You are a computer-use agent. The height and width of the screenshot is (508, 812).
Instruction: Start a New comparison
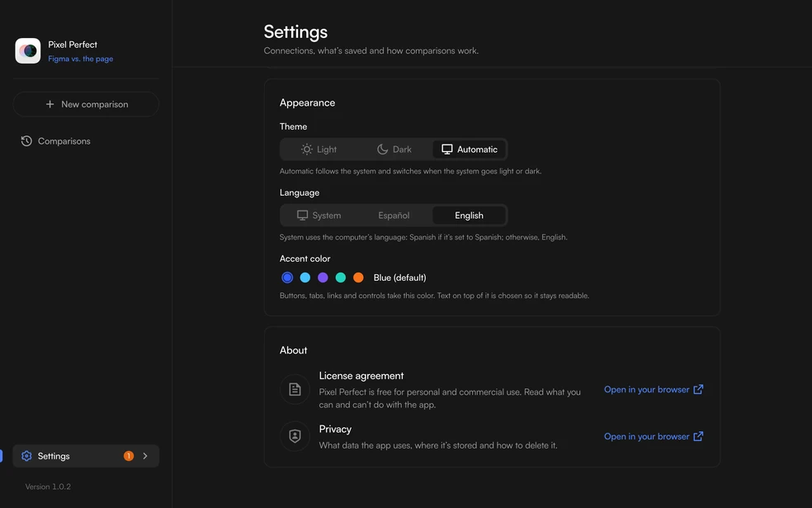86,104
